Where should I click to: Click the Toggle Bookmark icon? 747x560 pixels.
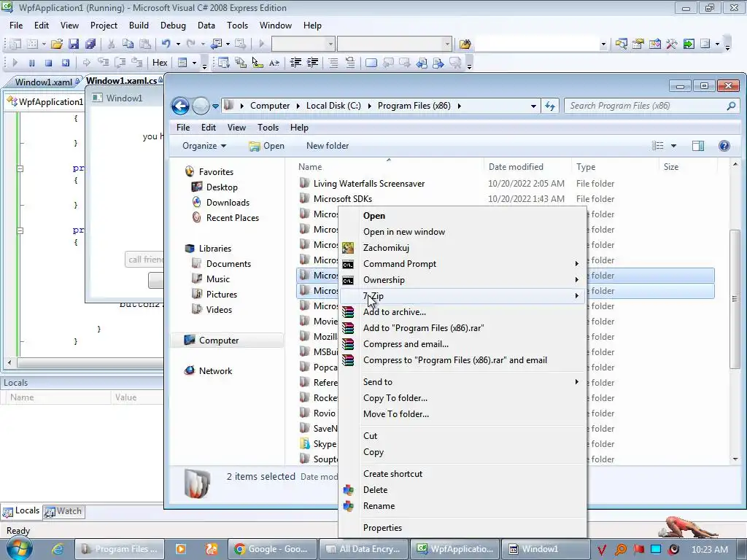pos(371,63)
